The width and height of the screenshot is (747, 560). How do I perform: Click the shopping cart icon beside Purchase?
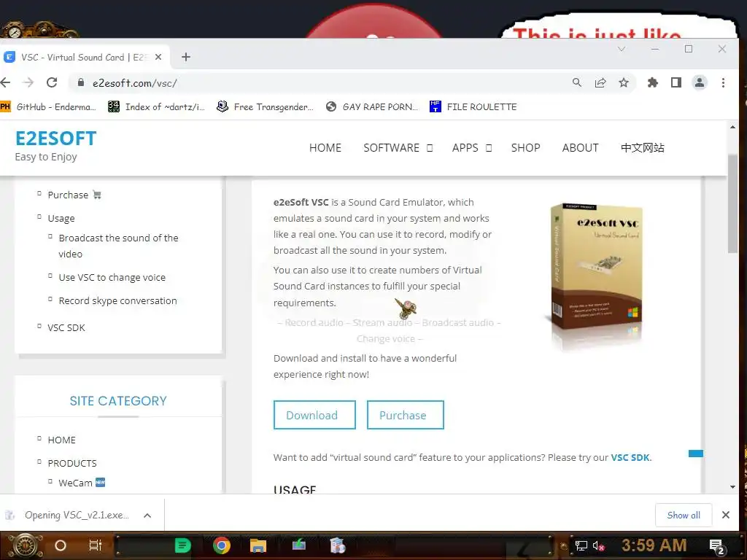tap(97, 195)
